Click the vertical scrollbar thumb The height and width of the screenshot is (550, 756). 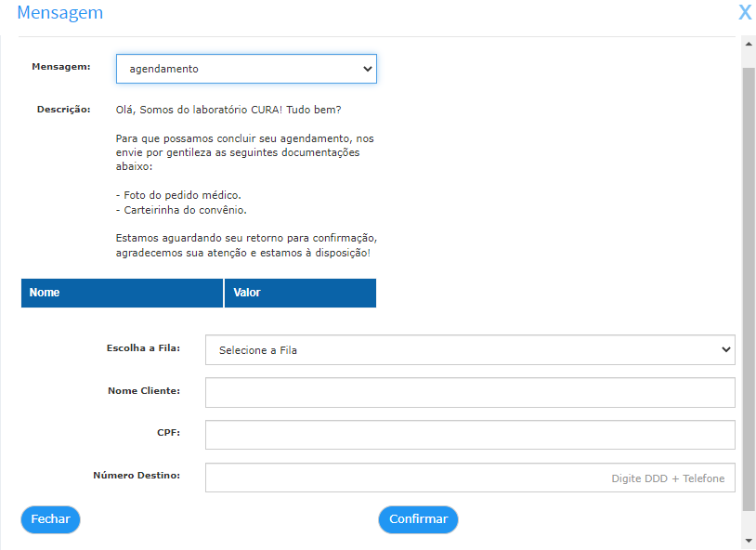pos(749,289)
